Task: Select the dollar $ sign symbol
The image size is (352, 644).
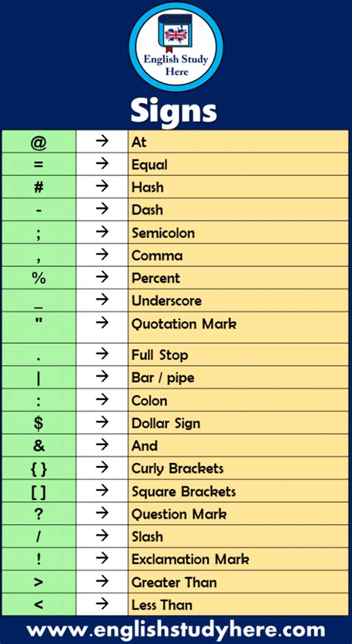Action: point(38,423)
